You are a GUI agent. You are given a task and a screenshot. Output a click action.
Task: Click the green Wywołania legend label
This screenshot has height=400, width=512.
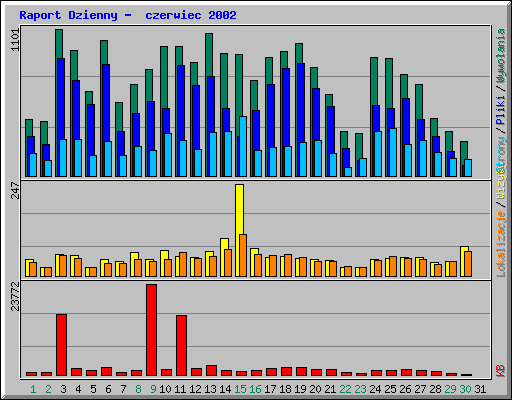(x=501, y=55)
